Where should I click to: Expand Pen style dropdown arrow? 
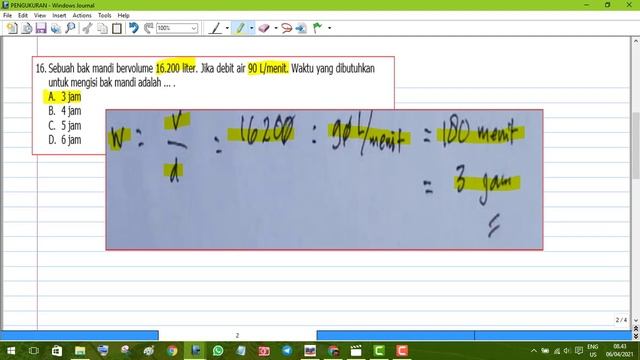click(227, 28)
